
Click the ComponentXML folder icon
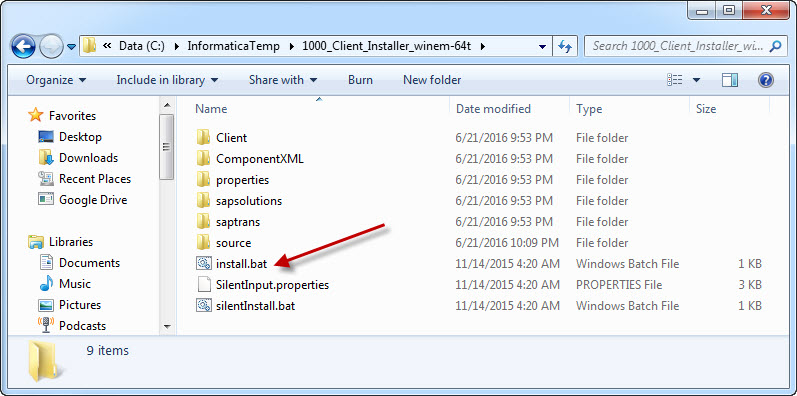[x=203, y=158]
